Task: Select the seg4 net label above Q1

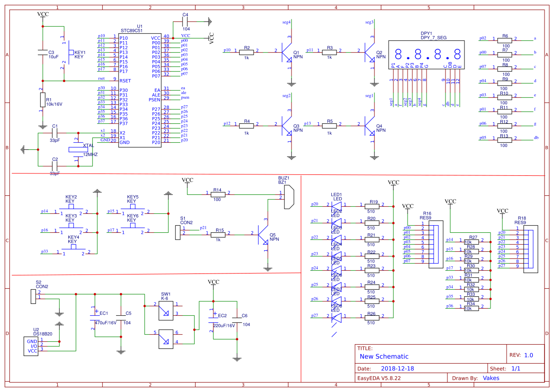Action: pos(286,22)
